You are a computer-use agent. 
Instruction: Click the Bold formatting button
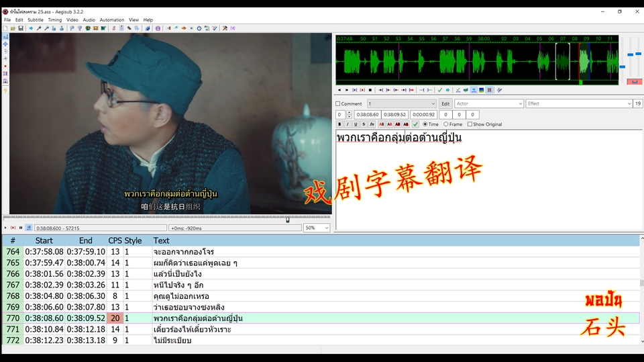(339, 124)
